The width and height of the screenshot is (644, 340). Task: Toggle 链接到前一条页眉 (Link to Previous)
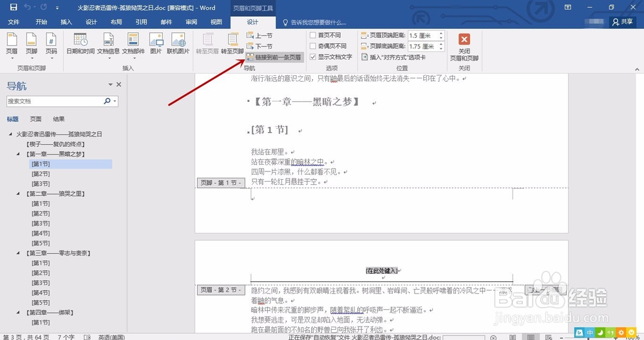point(274,57)
